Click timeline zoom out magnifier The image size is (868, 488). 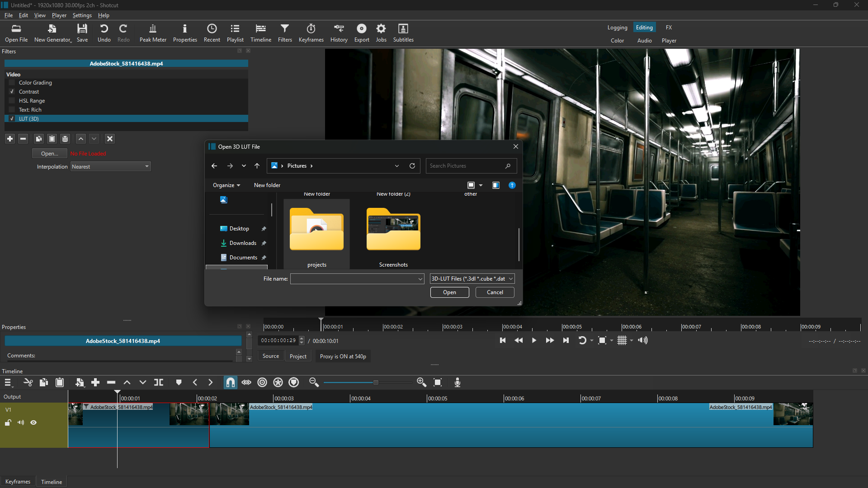click(x=314, y=383)
